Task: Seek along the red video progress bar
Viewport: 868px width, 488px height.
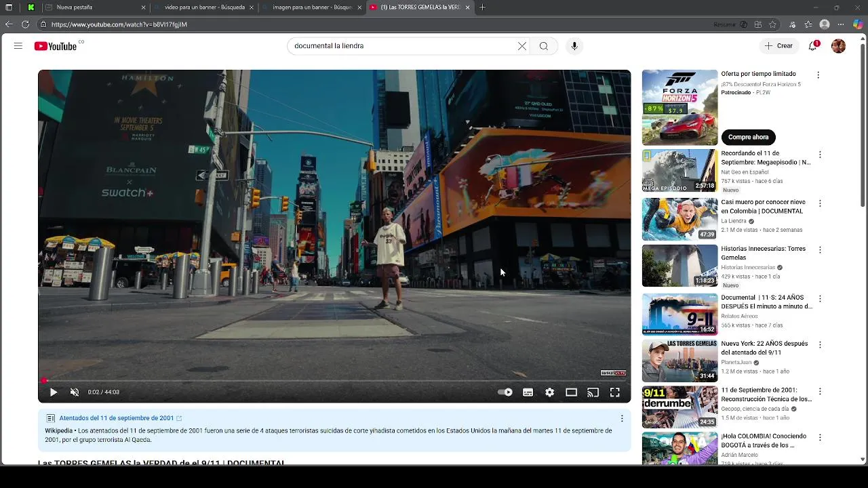Action: tap(334, 381)
